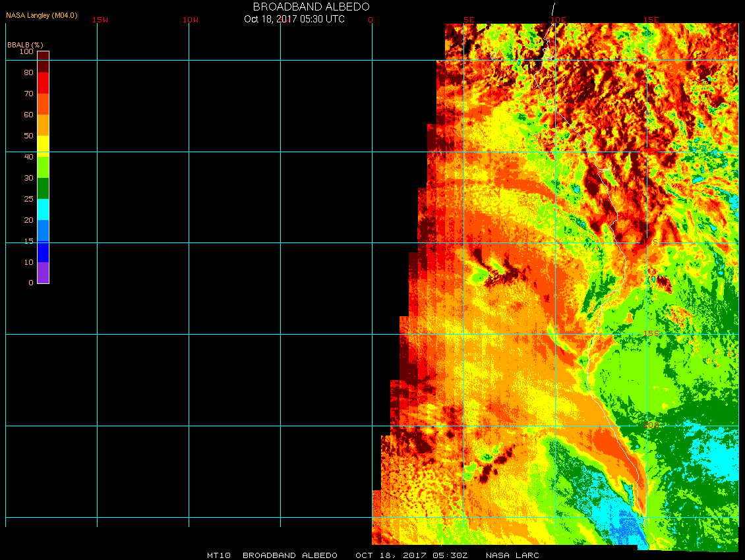Click the '100' colorbar scale label

(x=26, y=51)
